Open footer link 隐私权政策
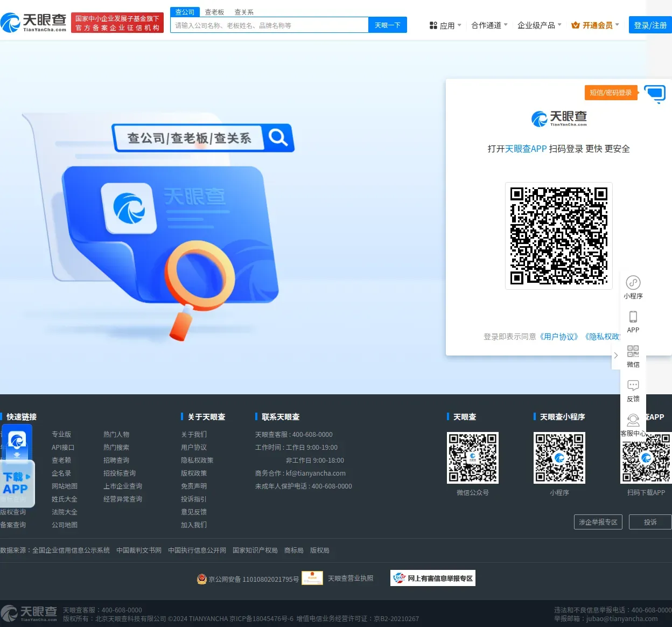The image size is (672, 627). point(197,460)
